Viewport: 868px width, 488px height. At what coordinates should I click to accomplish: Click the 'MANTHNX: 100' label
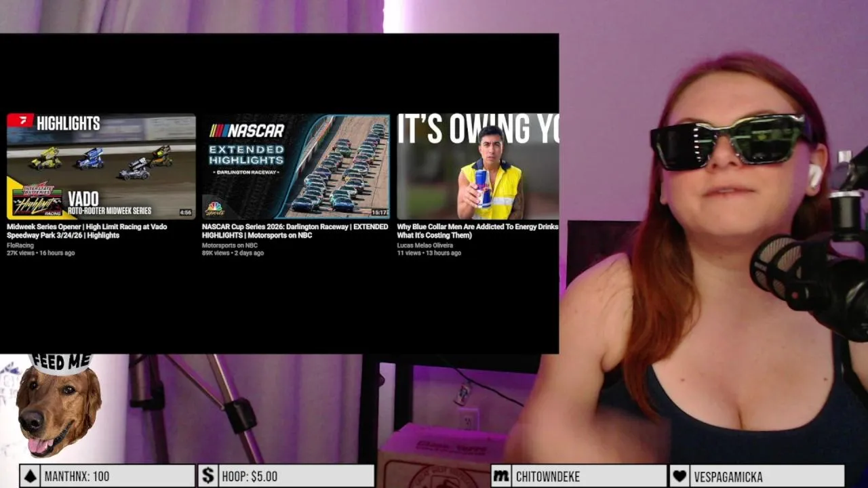pyautogui.click(x=77, y=476)
